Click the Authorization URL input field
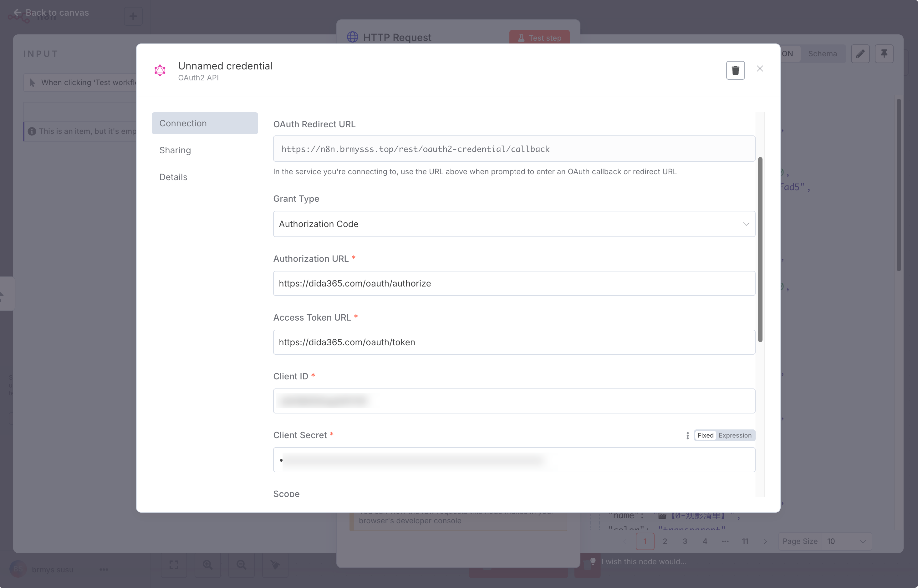Viewport: 918px width, 588px height. (x=514, y=283)
